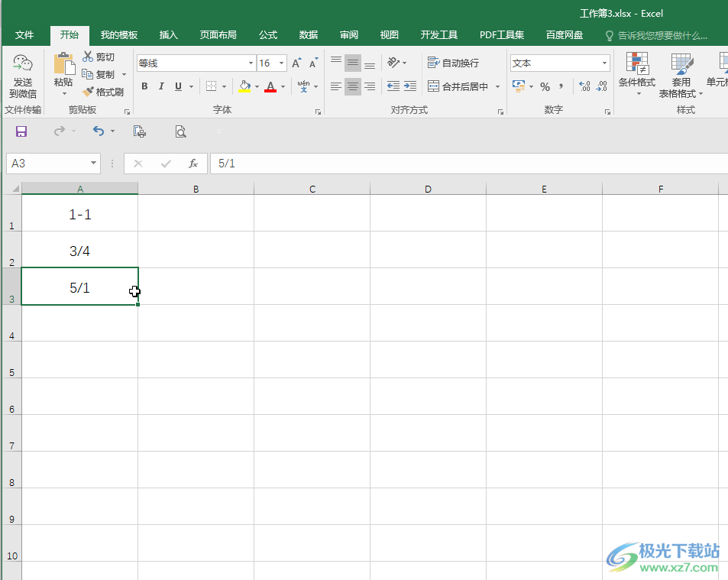Apply the yellow fill color bucket
The image size is (728, 580).
pyautogui.click(x=244, y=86)
